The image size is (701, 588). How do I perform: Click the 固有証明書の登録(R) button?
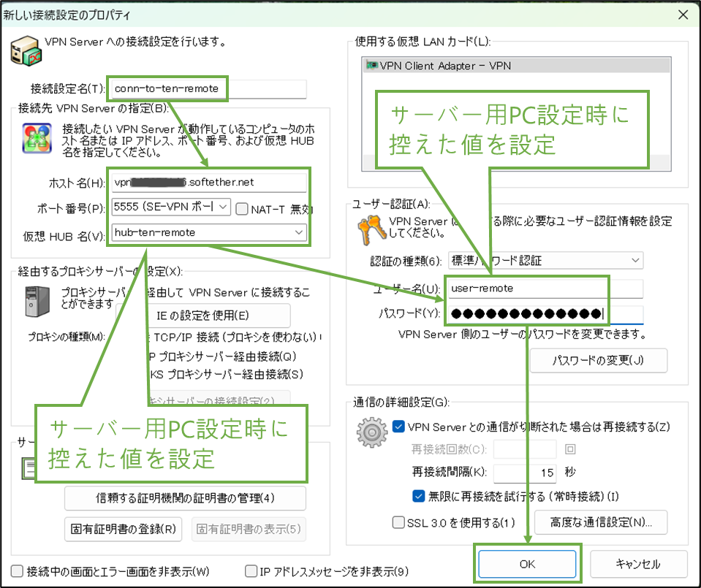[123, 529]
